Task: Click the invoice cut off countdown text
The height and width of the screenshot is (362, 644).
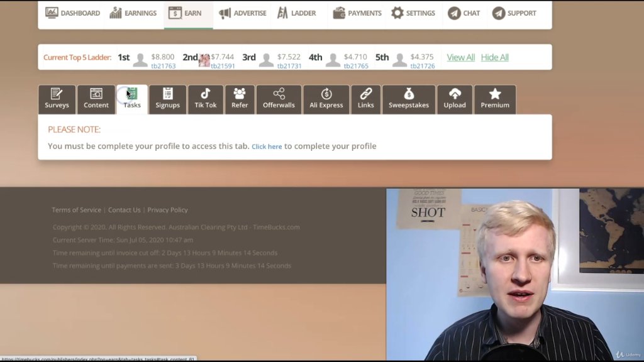Action: point(165,253)
